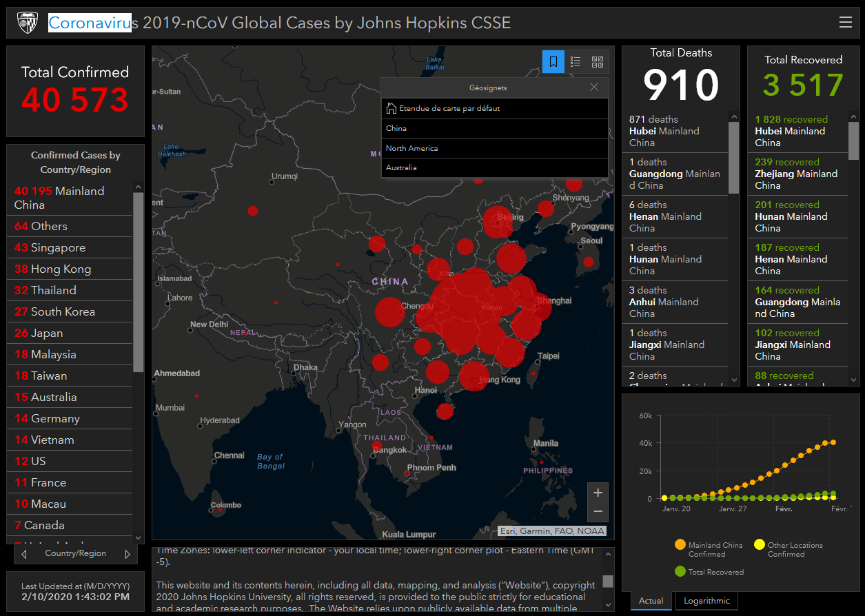The image size is (865, 616).
Task: Select the 18 Malaysia row
Action: pyautogui.click(x=70, y=354)
